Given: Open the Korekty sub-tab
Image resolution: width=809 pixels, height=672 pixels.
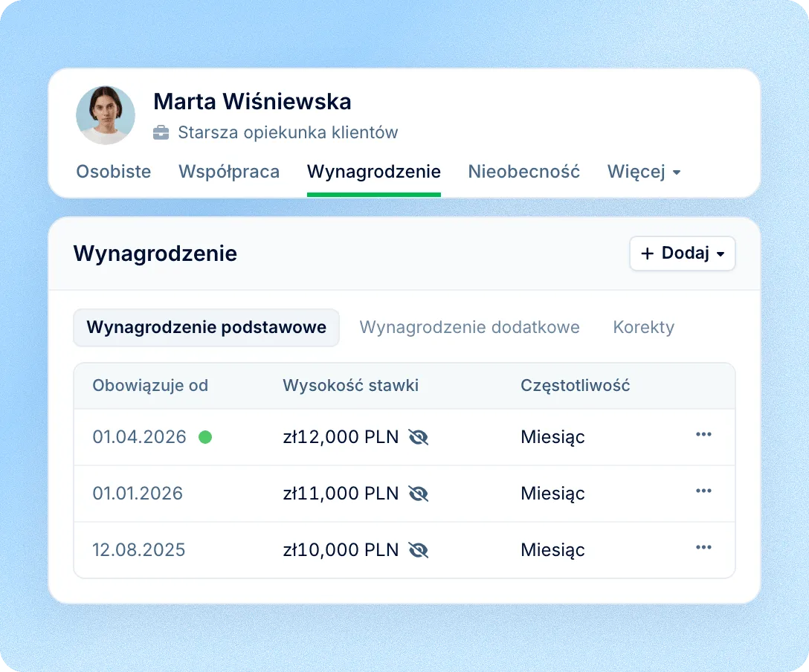Looking at the screenshot, I should click(x=643, y=328).
